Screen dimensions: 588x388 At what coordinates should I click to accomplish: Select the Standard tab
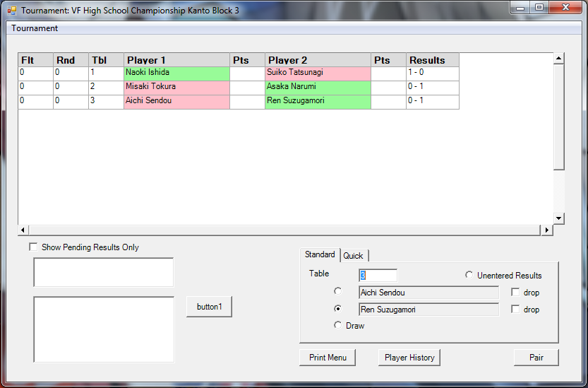pyautogui.click(x=320, y=254)
